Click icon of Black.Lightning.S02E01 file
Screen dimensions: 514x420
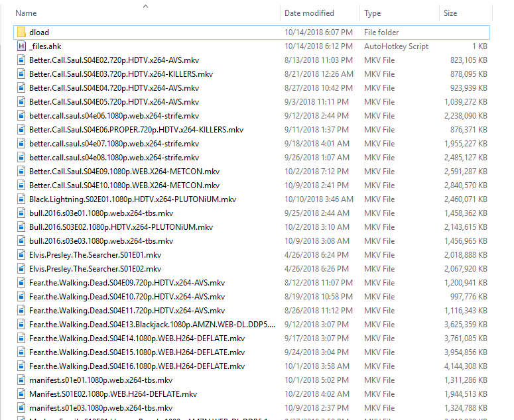[21, 199]
